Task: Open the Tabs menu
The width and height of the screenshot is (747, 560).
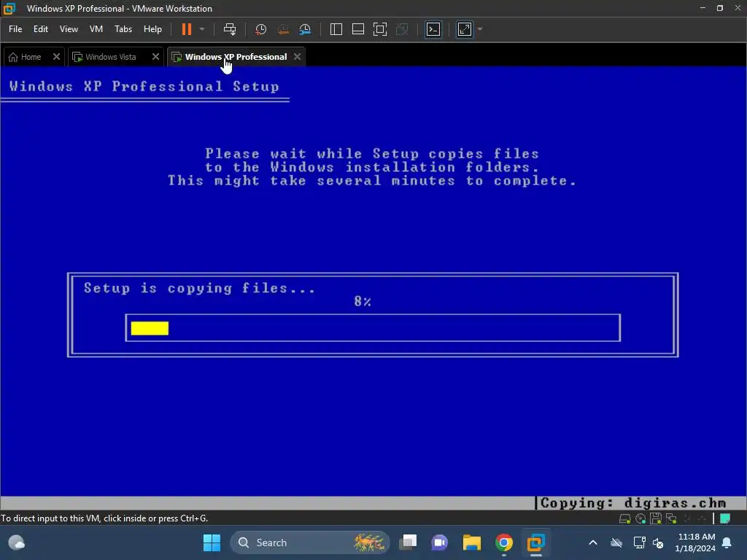Action: coord(123,29)
